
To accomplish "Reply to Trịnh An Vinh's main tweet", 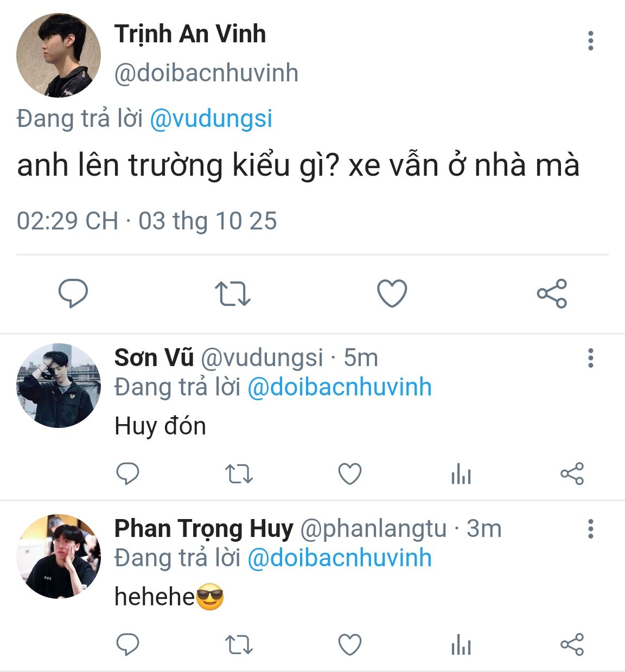I will coord(73,293).
